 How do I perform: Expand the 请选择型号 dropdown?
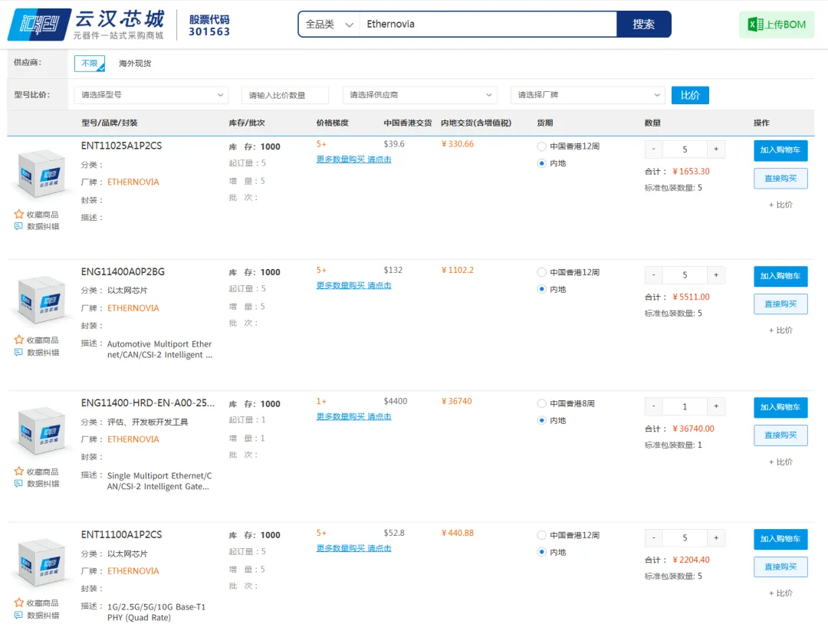(x=151, y=95)
